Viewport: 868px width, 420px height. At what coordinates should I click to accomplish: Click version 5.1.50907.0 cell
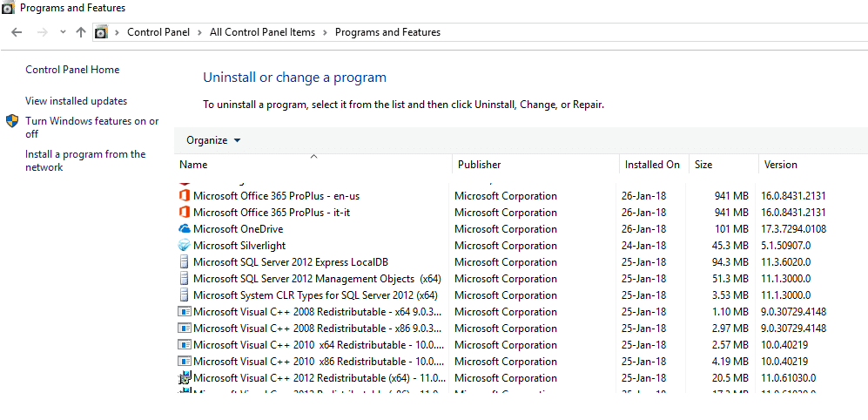pos(786,246)
